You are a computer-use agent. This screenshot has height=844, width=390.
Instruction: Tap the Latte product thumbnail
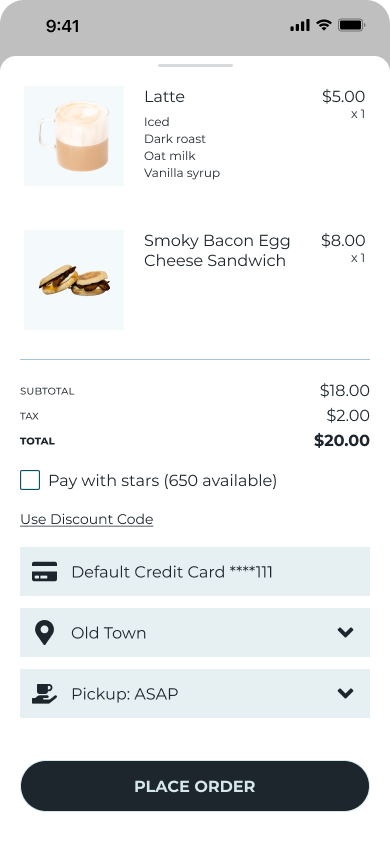[74, 136]
